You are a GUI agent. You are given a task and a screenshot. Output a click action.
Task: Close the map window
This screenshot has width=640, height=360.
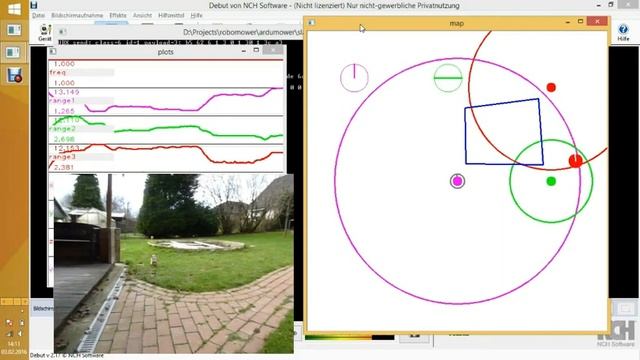pos(597,22)
